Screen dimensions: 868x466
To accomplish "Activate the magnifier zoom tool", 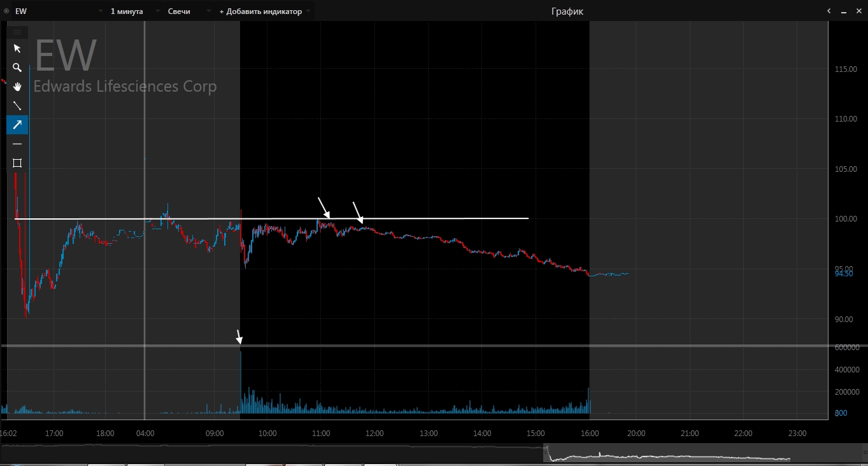I will 17,68.
